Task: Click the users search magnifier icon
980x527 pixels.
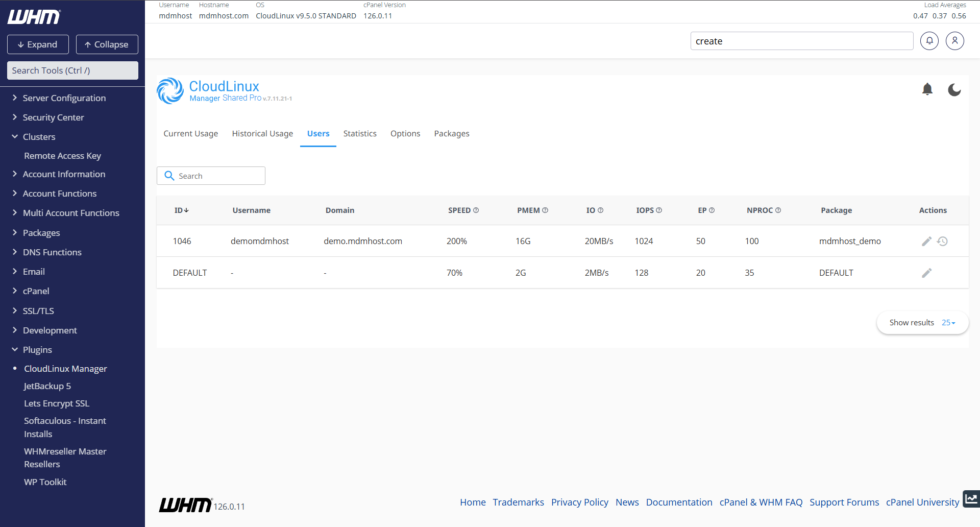Action: point(169,176)
